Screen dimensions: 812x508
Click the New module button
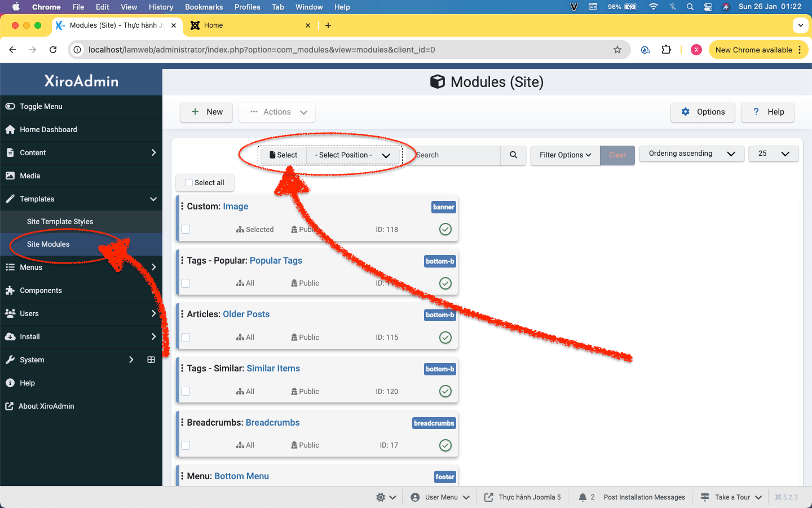point(207,112)
